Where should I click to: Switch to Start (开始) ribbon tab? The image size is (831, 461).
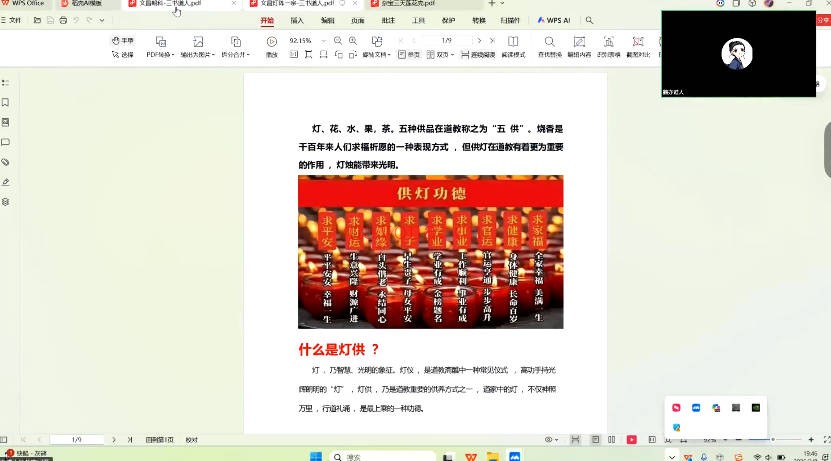[267, 20]
